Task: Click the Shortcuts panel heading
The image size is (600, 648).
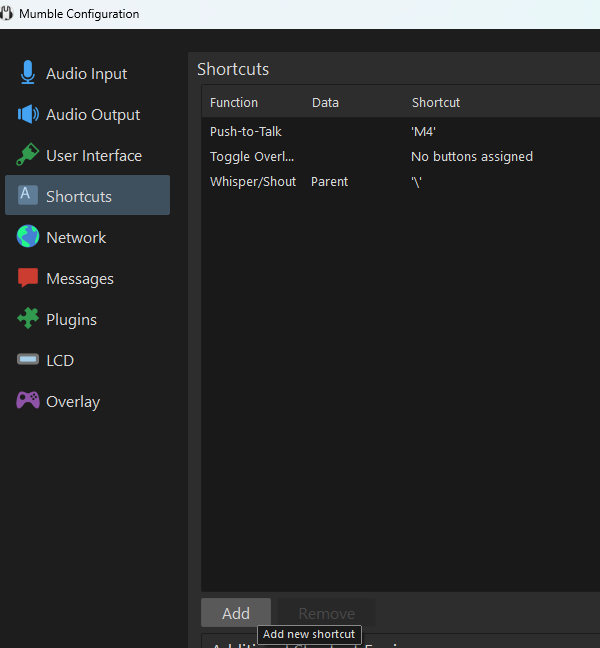Action: (x=233, y=69)
